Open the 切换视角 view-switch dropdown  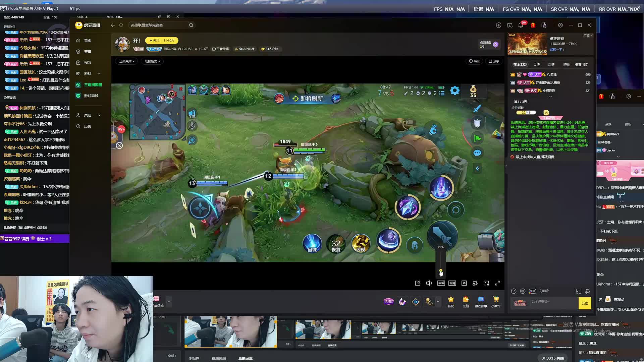coord(153,61)
